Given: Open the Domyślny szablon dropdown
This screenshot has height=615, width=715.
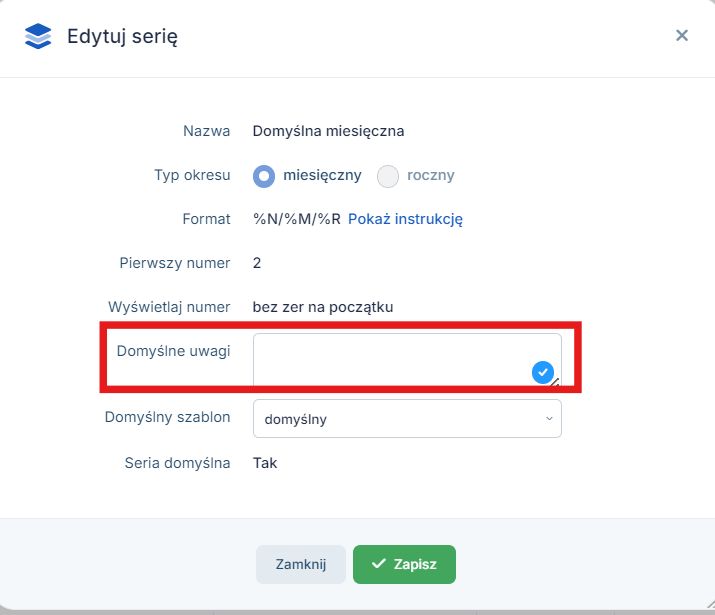Looking at the screenshot, I should coord(407,419).
